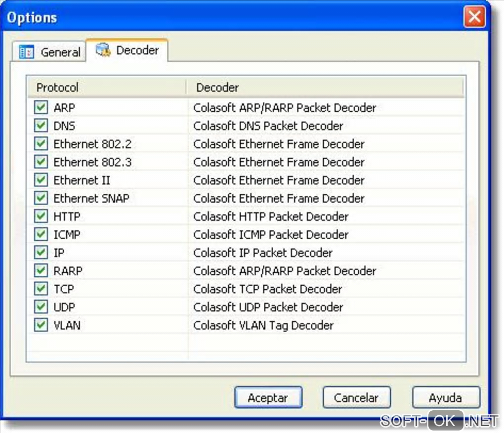
Task: Toggle the IP protocol checkbox
Action: [x=41, y=253]
